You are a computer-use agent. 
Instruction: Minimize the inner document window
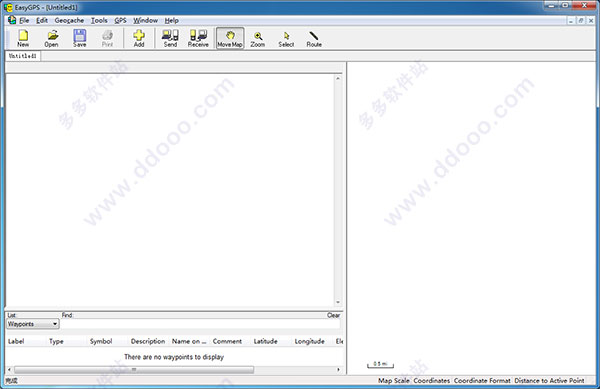(571, 21)
